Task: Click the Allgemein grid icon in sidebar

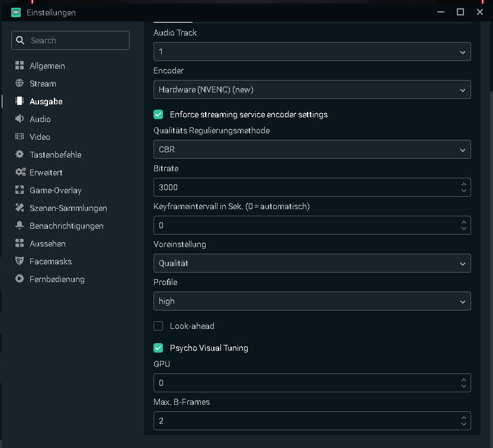Action: (20, 66)
